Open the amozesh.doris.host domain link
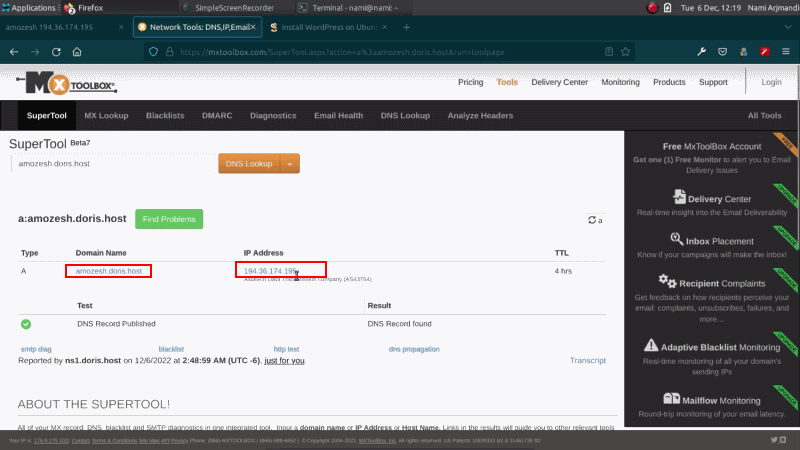 point(109,271)
